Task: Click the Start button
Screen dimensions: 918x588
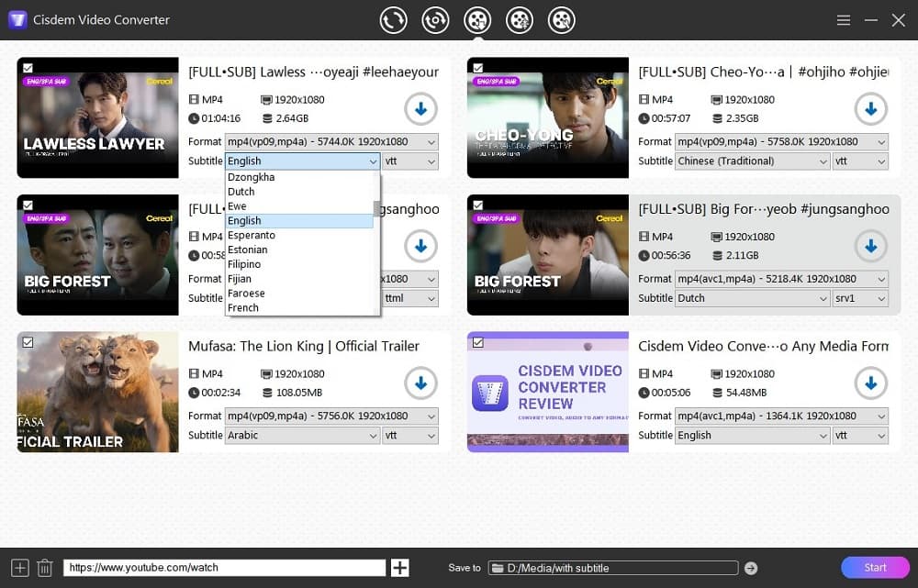Action: (875, 568)
